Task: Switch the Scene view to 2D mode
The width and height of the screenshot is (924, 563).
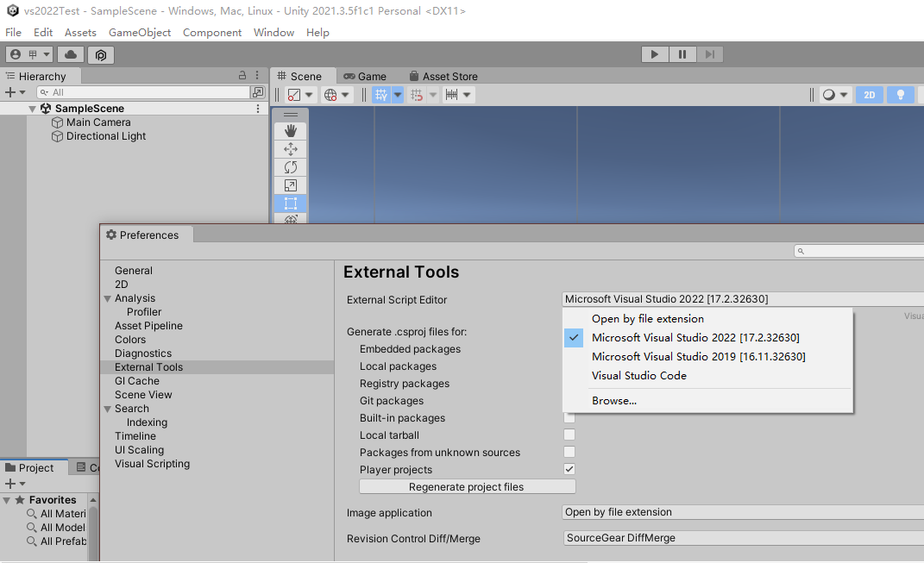Action: tap(869, 94)
